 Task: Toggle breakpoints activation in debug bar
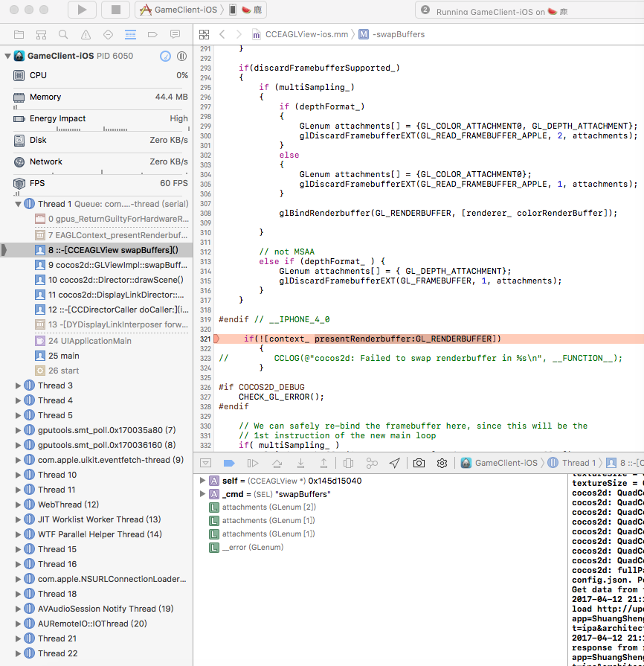(229, 463)
